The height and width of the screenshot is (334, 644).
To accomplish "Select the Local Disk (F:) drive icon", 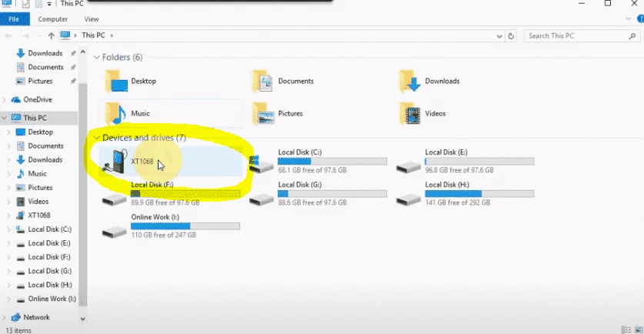I will [x=114, y=199].
